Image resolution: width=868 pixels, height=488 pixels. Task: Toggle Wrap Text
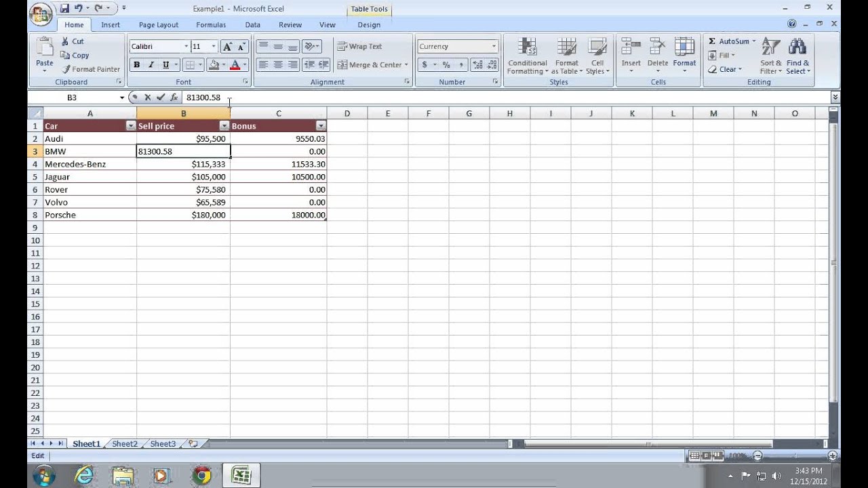360,46
